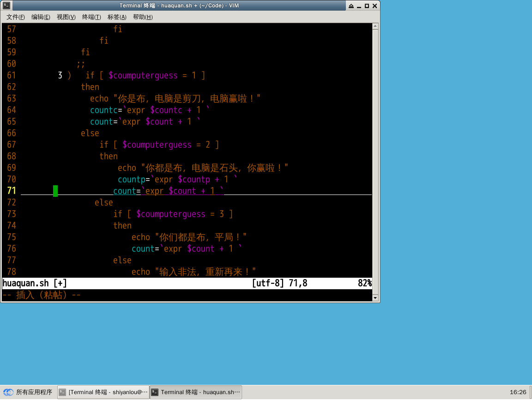532x414 pixels.
Task: Open the 所有应用程序 applications menu
Action: (x=28, y=392)
